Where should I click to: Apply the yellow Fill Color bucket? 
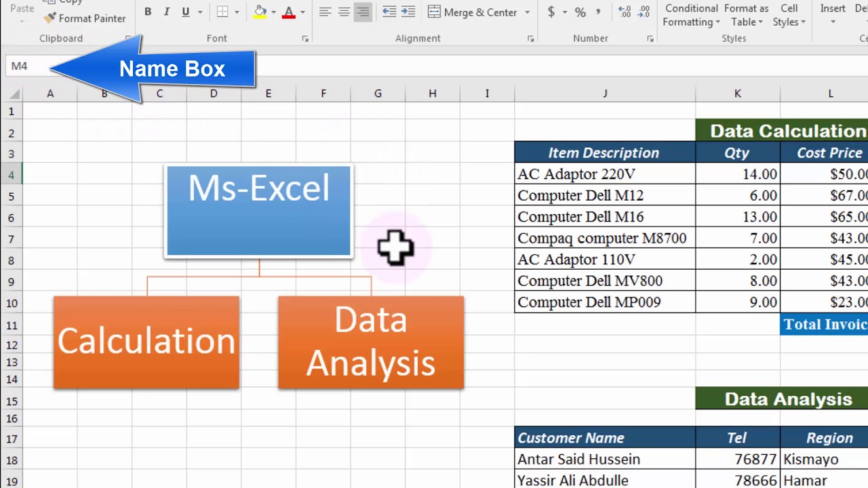[260, 12]
